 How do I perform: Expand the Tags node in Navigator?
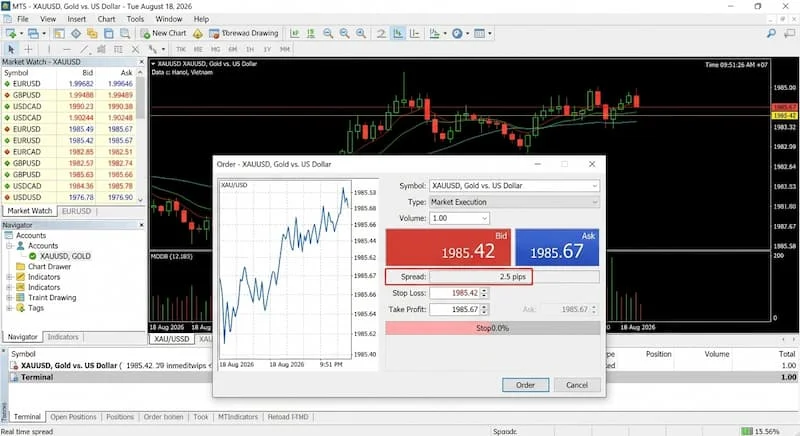click(x=9, y=308)
